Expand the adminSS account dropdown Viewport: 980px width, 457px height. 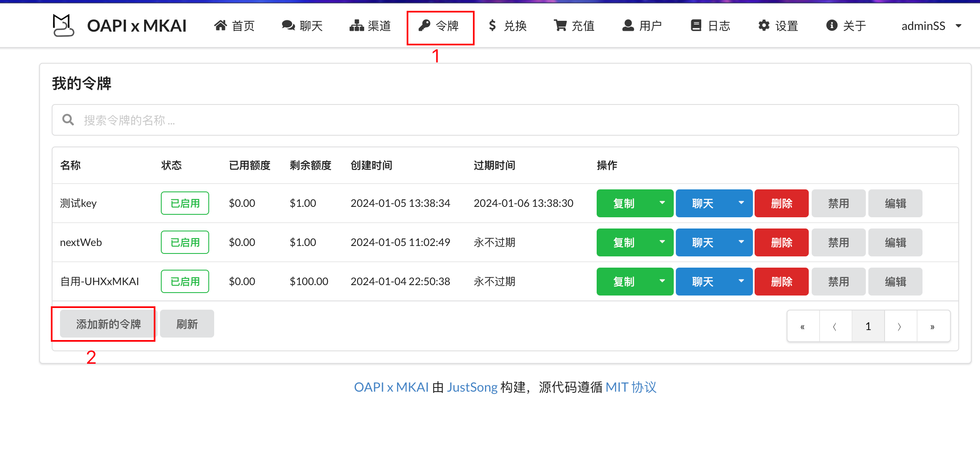click(932, 26)
